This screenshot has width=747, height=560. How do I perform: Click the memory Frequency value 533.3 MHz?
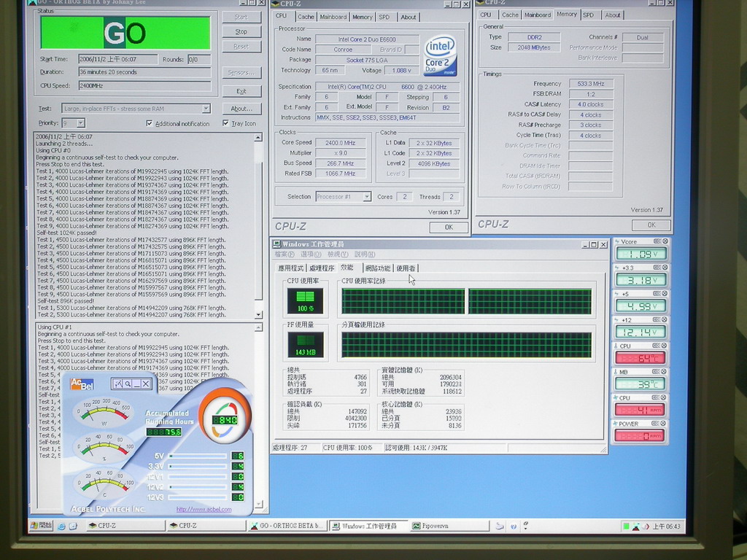click(591, 84)
